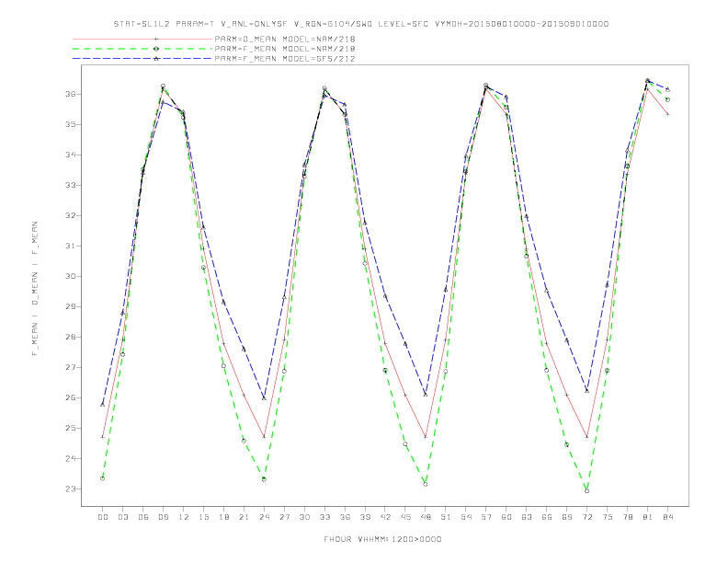Viewport: 728px width, 563px height.
Task: Click y-axis tick label 34
Action: click(x=71, y=155)
